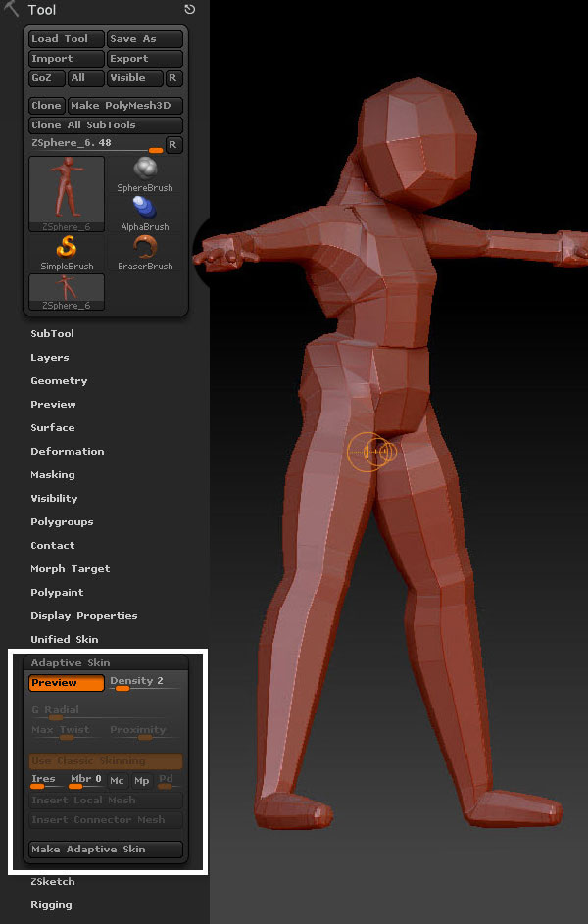Screen dimensions: 588x924
Task: Click the Tool palette refresh icon
Action: coord(189,10)
